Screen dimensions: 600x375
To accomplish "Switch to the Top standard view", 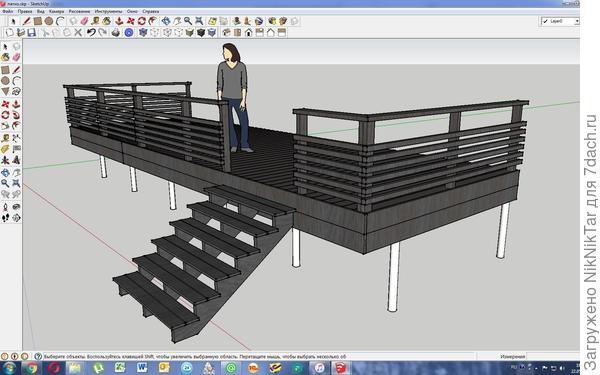I will coord(237,33).
